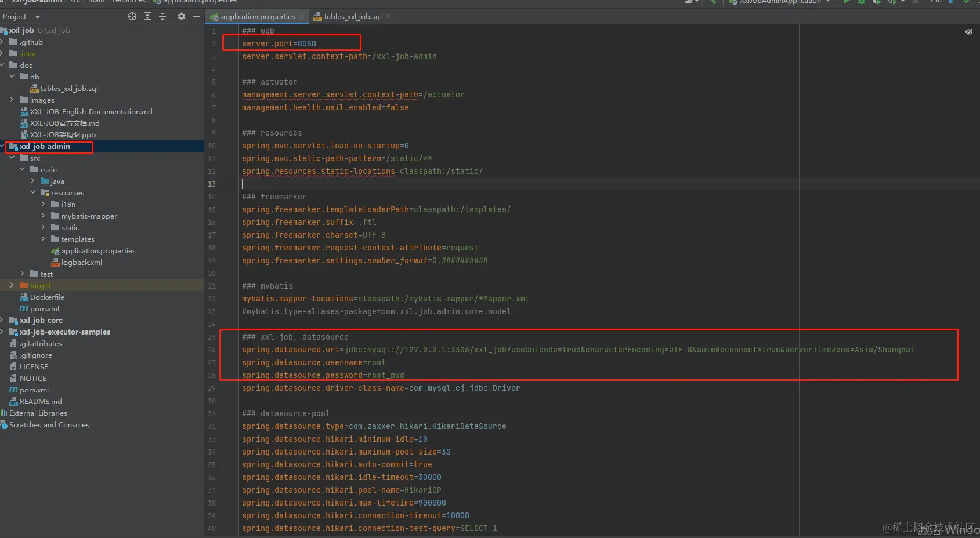Click the spring.datasource.url line
Image resolution: width=980 pixels, height=538 pixels.
click(578, 350)
